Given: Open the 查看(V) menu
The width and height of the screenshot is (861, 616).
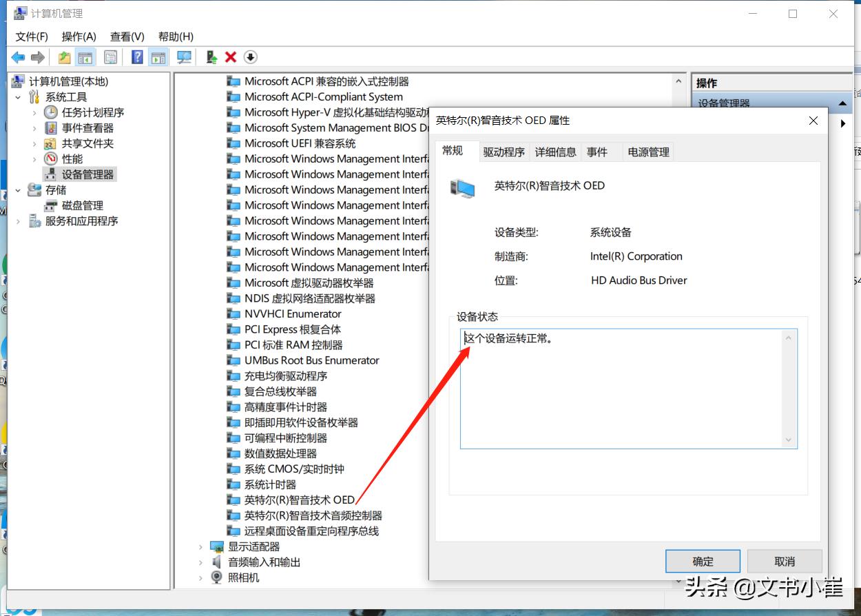Looking at the screenshot, I should (127, 37).
